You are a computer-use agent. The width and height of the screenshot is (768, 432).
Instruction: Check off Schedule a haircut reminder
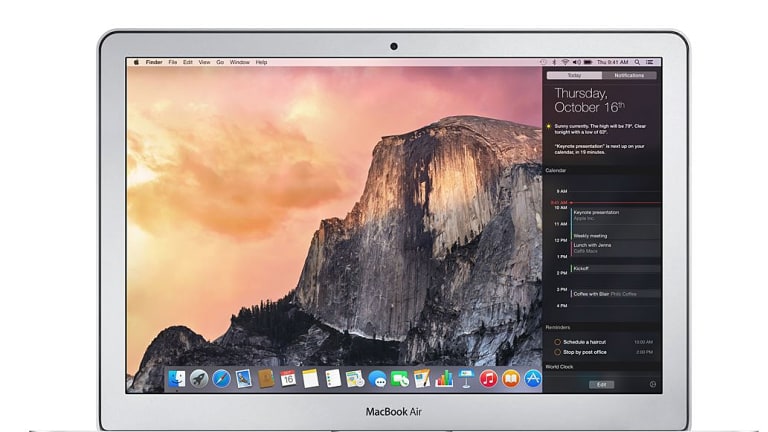557,342
